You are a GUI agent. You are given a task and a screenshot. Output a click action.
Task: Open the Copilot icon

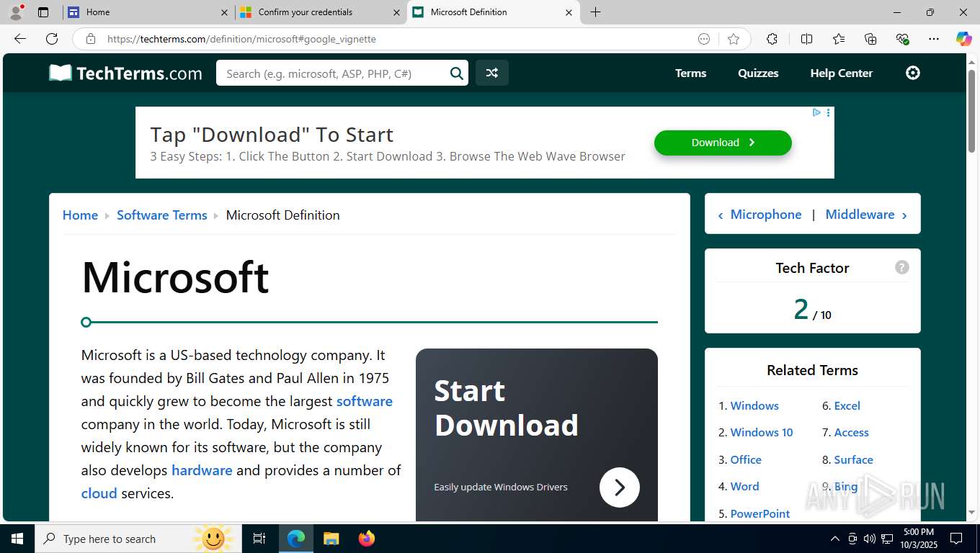point(963,39)
